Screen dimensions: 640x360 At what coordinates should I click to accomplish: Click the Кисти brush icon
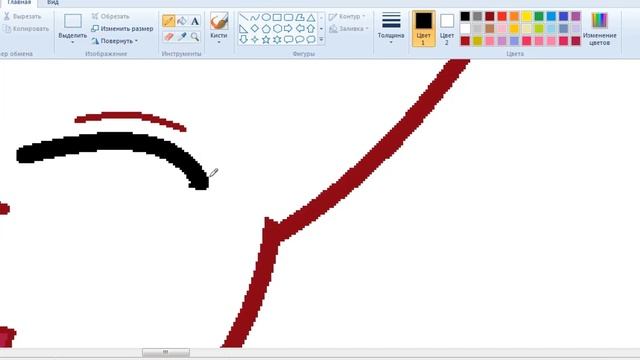pos(219,21)
